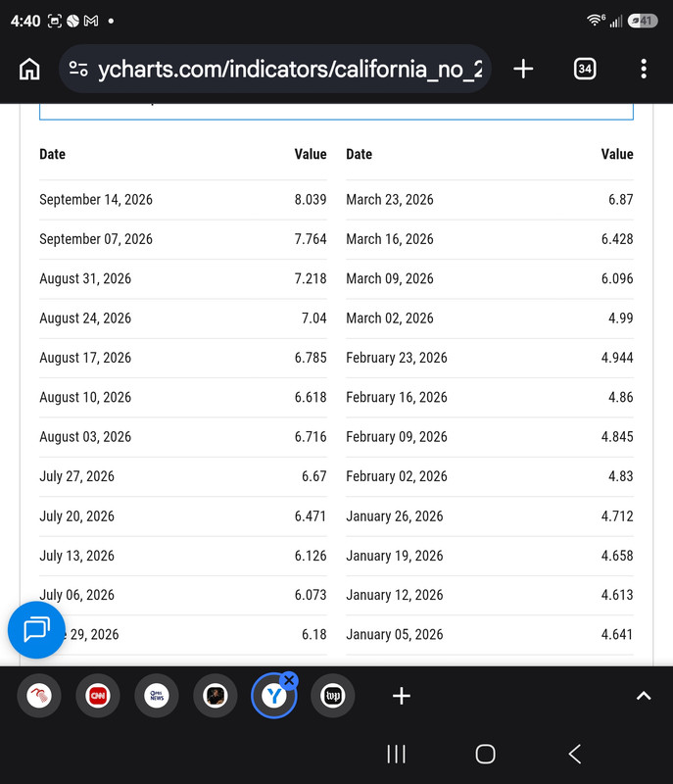This screenshot has height=784, width=673.
Task: Open recent apps navigation button
Action: [396, 754]
